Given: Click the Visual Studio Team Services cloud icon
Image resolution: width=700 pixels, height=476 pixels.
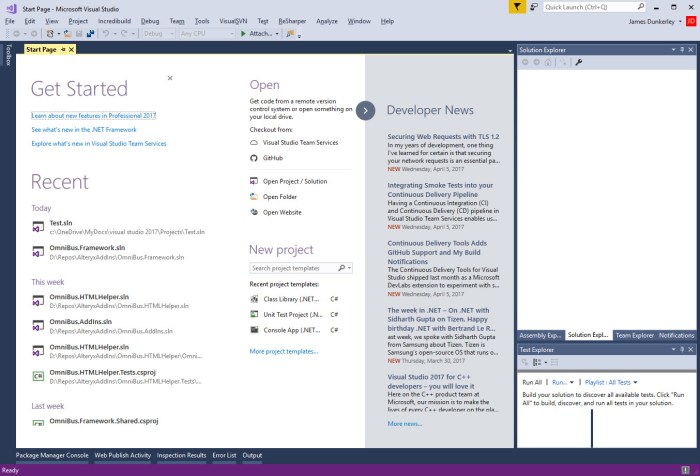Looking at the screenshot, I should [254, 143].
